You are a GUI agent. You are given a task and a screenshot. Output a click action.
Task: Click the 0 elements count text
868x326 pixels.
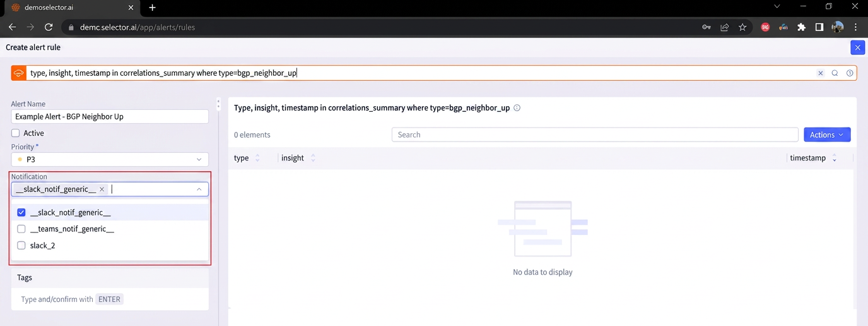[x=252, y=135]
